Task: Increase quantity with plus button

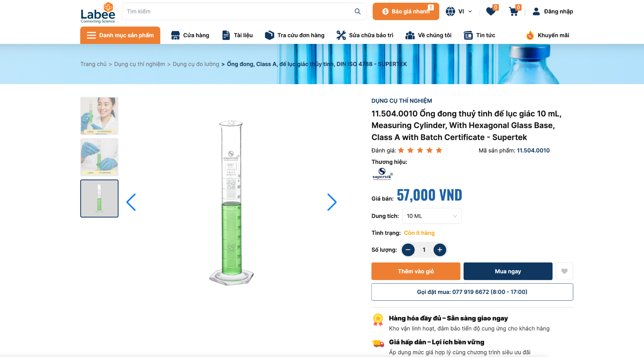Action: pyautogui.click(x=440, y=250)
